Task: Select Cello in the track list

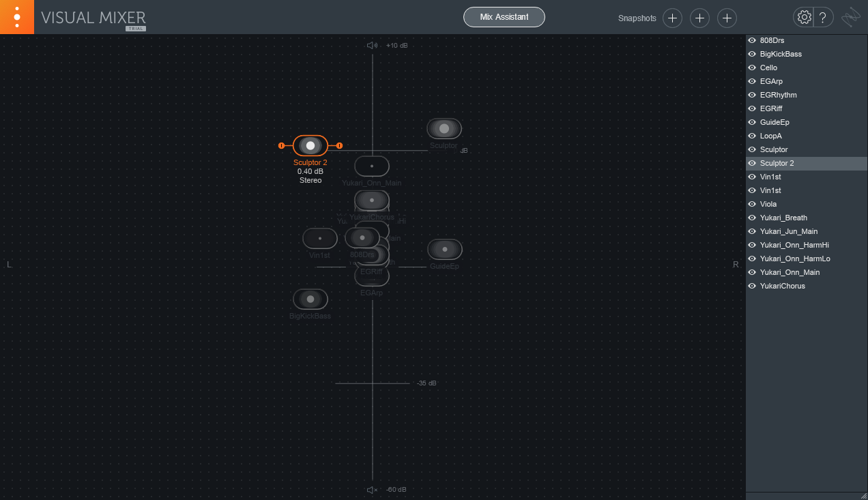Action: pos(807,68)
